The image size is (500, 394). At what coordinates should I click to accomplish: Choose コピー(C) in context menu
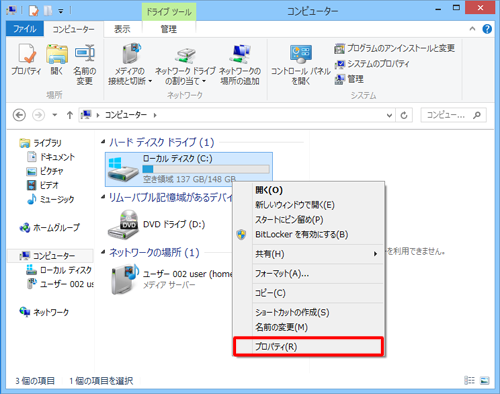[x=309, y=293]
